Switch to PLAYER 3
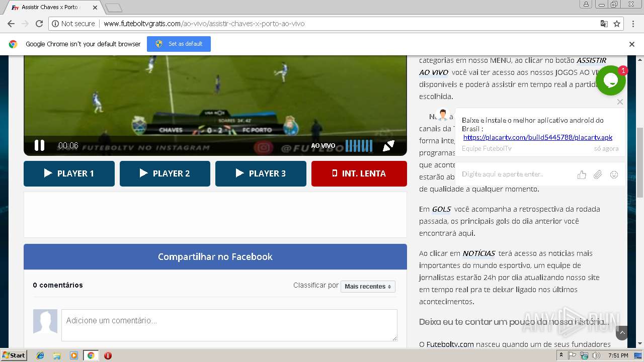The width and height of the screenshot is (644, 362). coord(261,173)
